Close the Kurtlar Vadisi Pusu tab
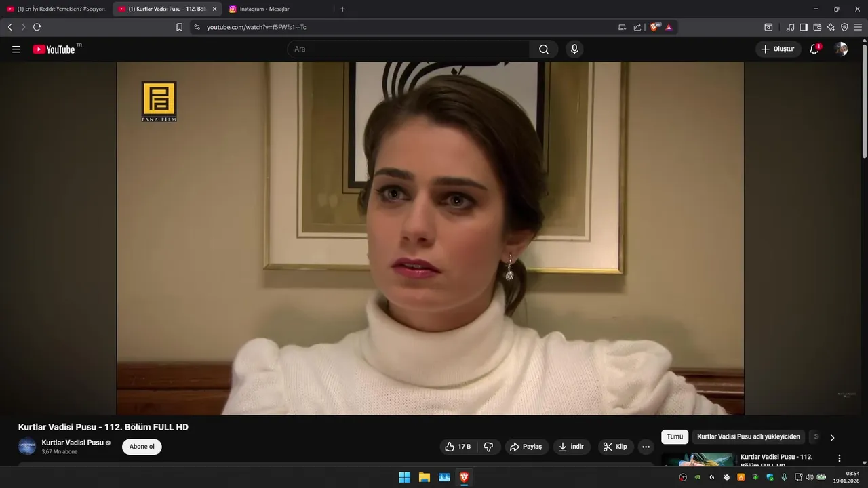Viewport: 868px width, 488px height. pyautogui.click(x=215, y=9)
